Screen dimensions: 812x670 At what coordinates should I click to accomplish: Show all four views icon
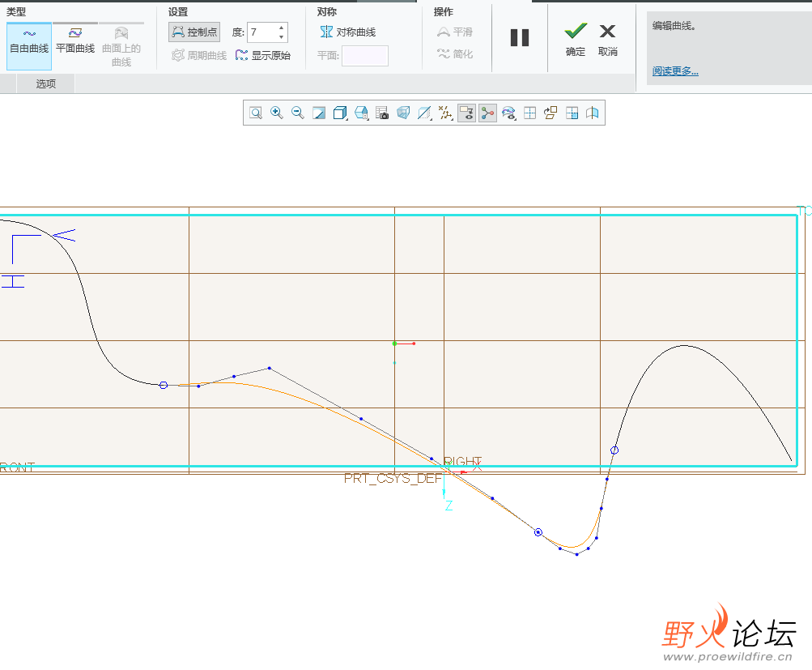click(529, 113)
